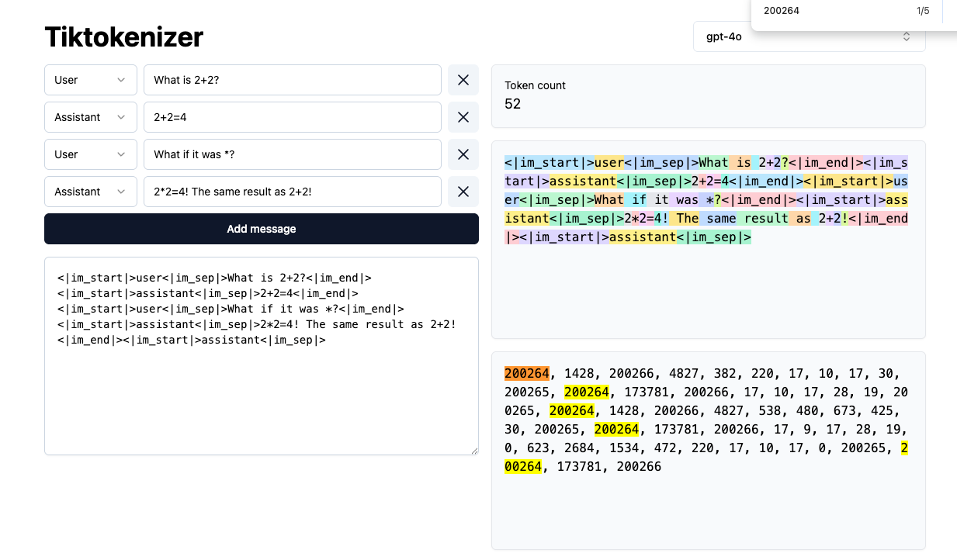
Task: Open role dropdown for 'What if it was *?' row
Action: click(91, 154)
